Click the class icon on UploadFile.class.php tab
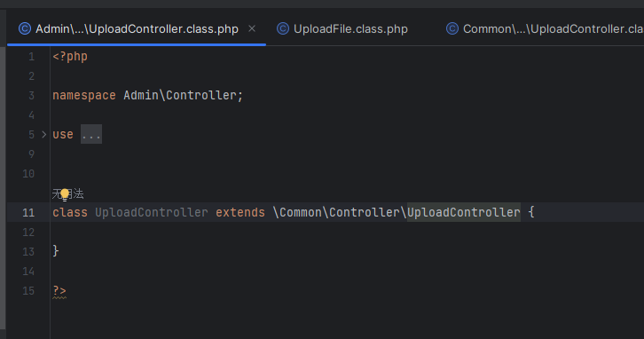The width and height of the screenshot is (644, 339). pyautogui.click(x=283, y=28)
